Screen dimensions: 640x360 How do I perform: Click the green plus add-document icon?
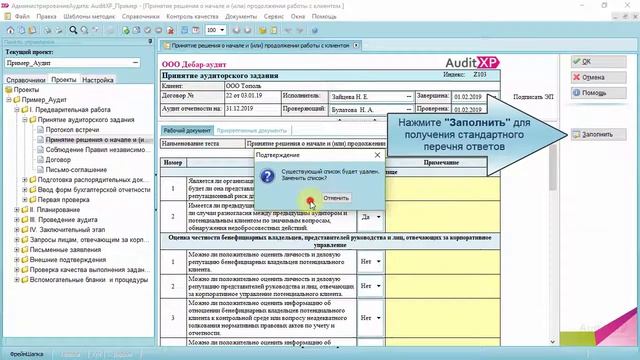tap(126, 30)
